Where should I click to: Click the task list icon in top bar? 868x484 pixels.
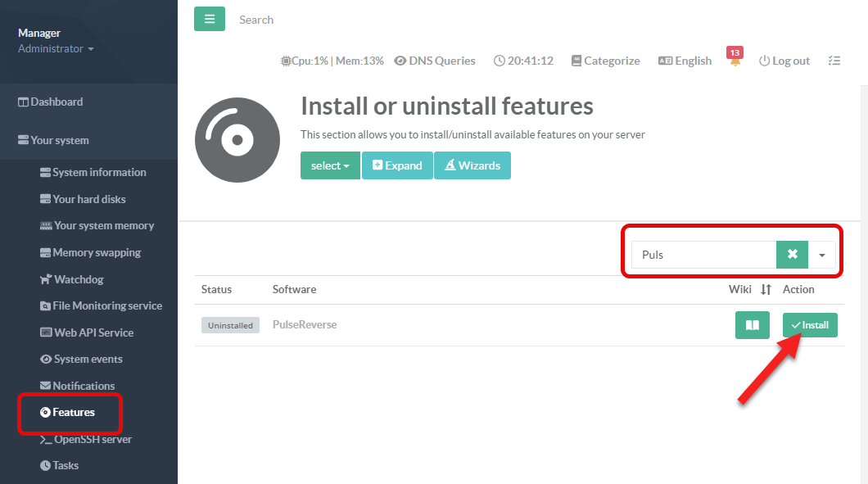(x=834, y=61)
